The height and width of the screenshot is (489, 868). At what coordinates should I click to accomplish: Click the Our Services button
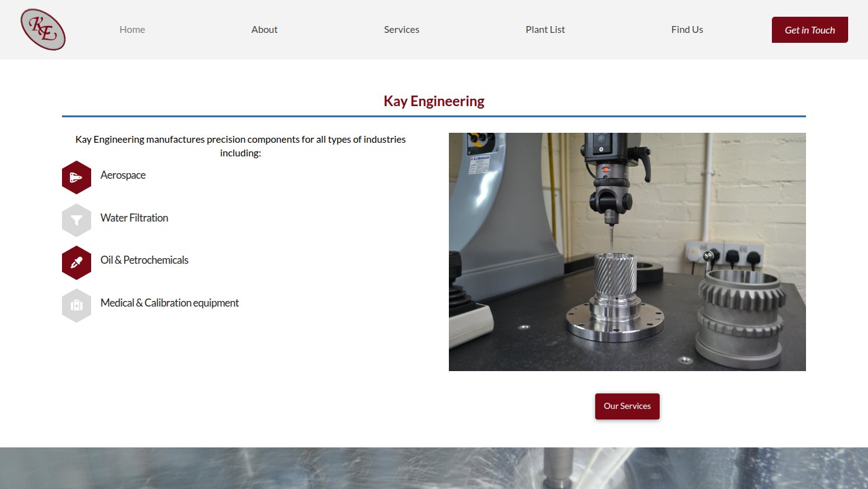[627, 406]
